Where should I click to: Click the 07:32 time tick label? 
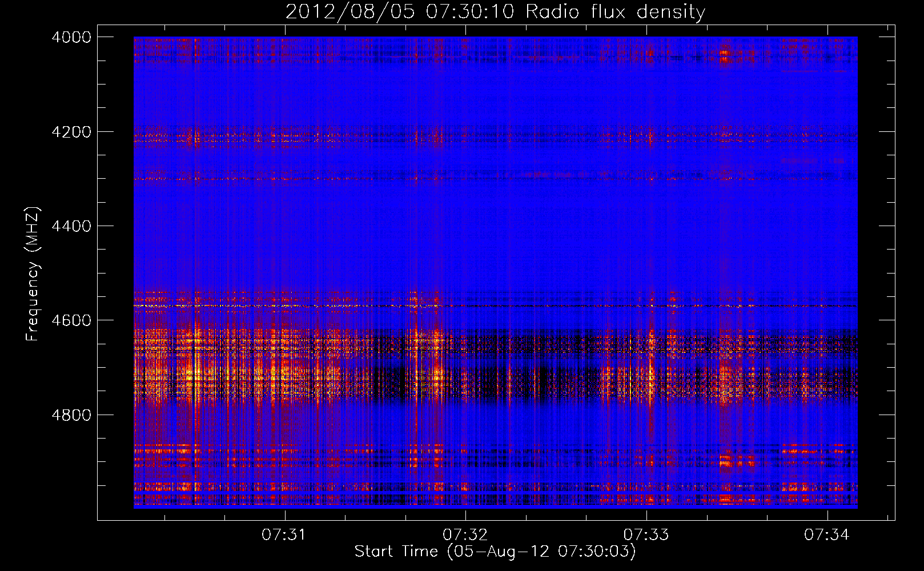465,534
